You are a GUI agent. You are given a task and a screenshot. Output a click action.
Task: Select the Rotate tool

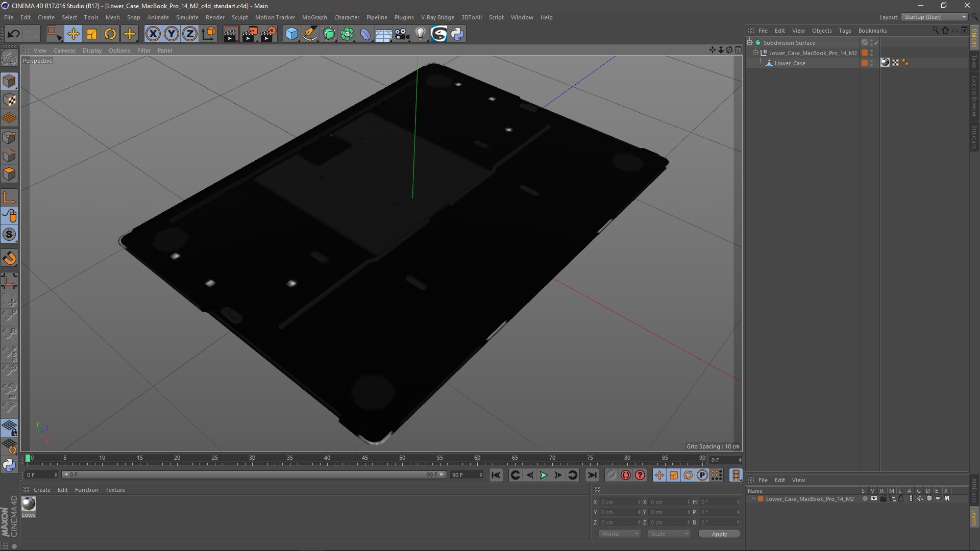pos(110,34)
